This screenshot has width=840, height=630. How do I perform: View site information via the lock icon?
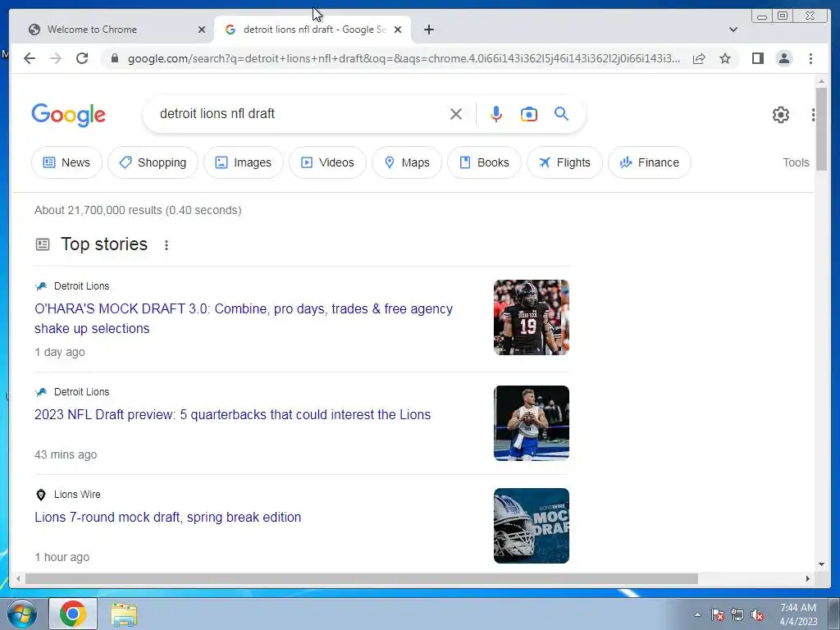click(x=114, y=58)
